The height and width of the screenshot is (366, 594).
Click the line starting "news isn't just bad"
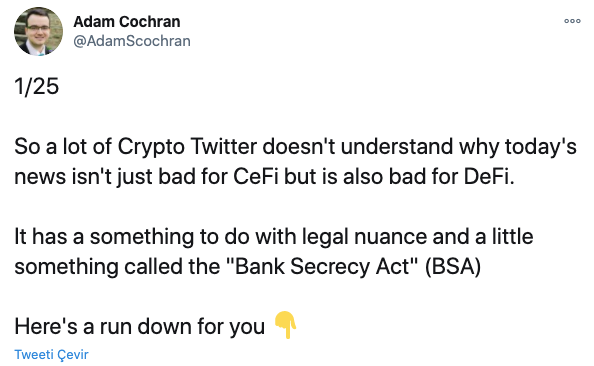264,177
